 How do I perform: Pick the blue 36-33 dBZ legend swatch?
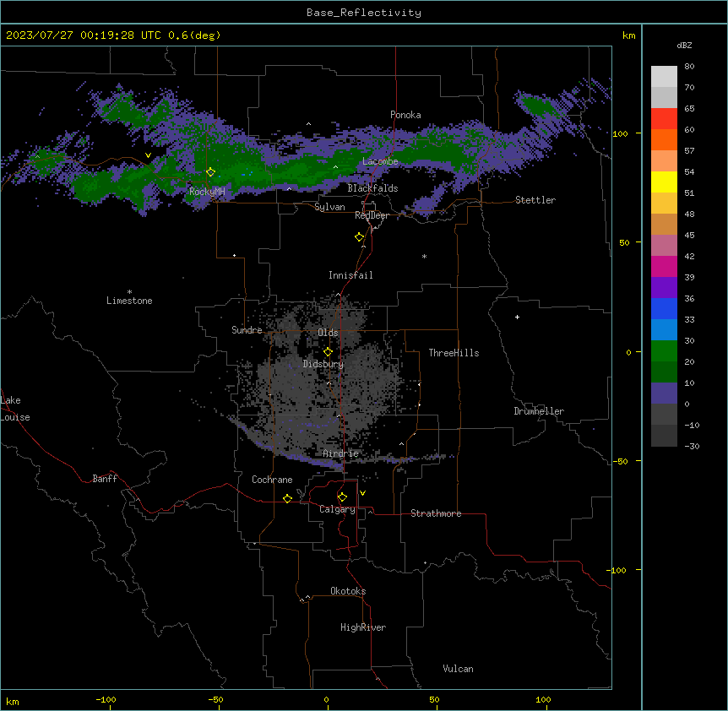(x=664, y=308)
